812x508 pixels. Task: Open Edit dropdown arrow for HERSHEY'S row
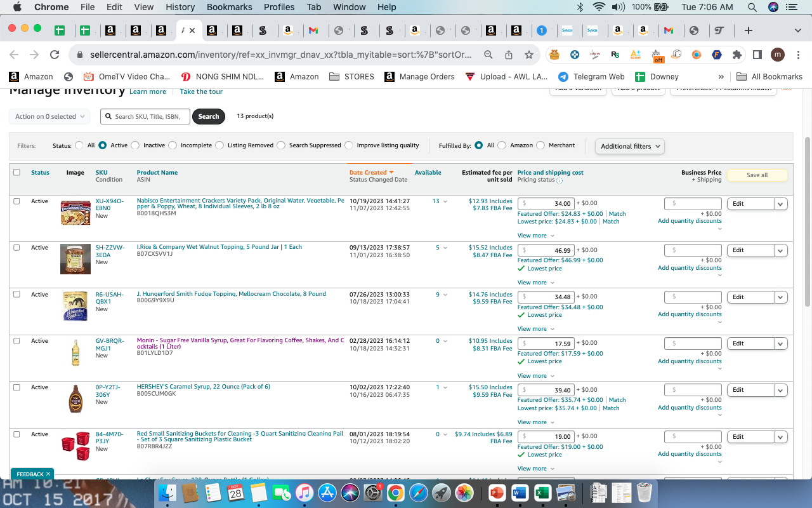coord(782,390)
